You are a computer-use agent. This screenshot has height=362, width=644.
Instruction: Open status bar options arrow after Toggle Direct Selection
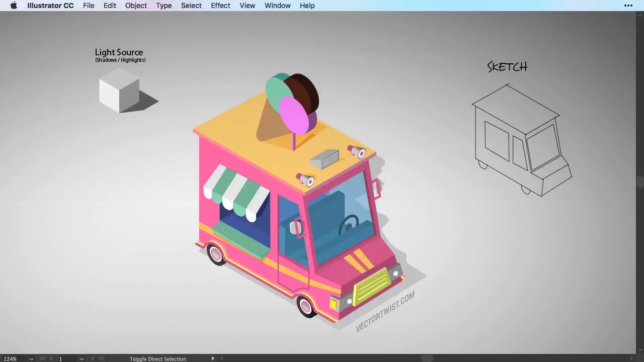[213, 358]
